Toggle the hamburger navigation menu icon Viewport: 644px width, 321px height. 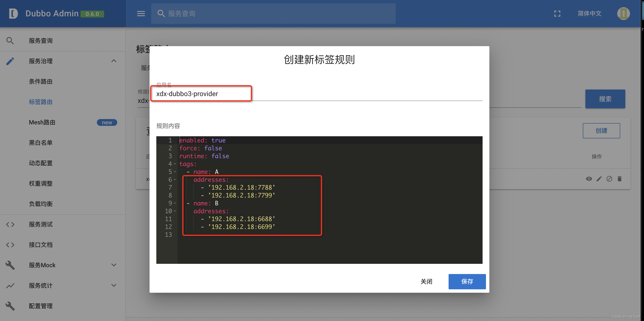(141, 14)
